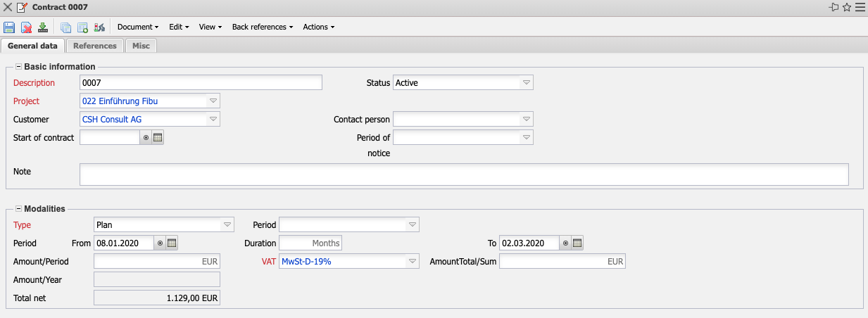This screenshot has width=868, height=318.
Task: Mark contract as favorite with star icon
Action: 847,7
